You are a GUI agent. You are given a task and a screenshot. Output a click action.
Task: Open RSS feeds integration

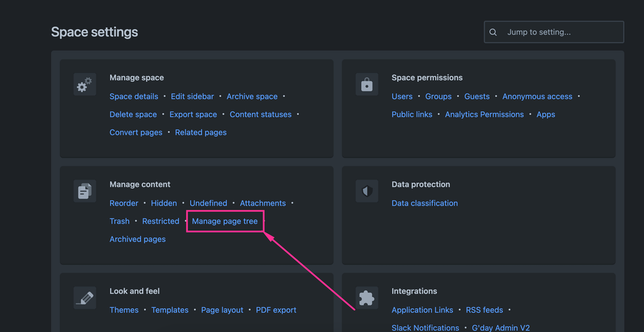[x=485, y=310]
